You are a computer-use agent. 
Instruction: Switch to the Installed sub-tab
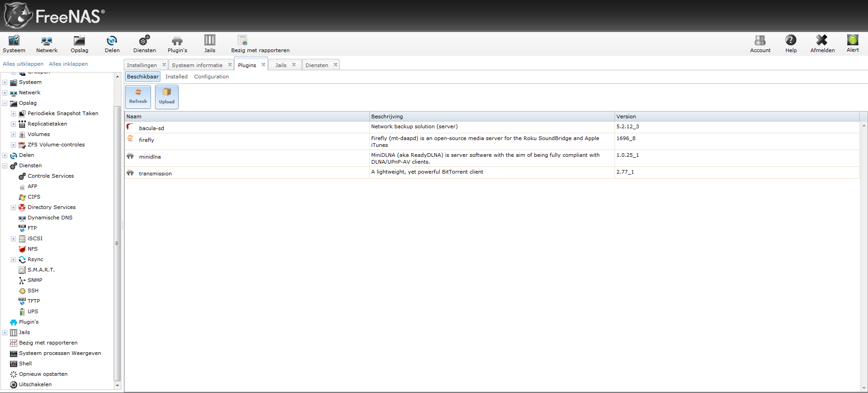click(x=176, y=77)
